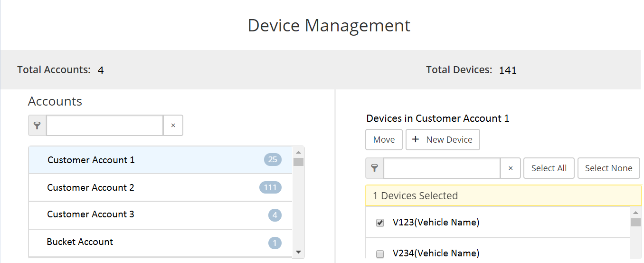Select Customer Account 2 in the list
This screenshot has width=644, height=263.
tap(91, 187)
